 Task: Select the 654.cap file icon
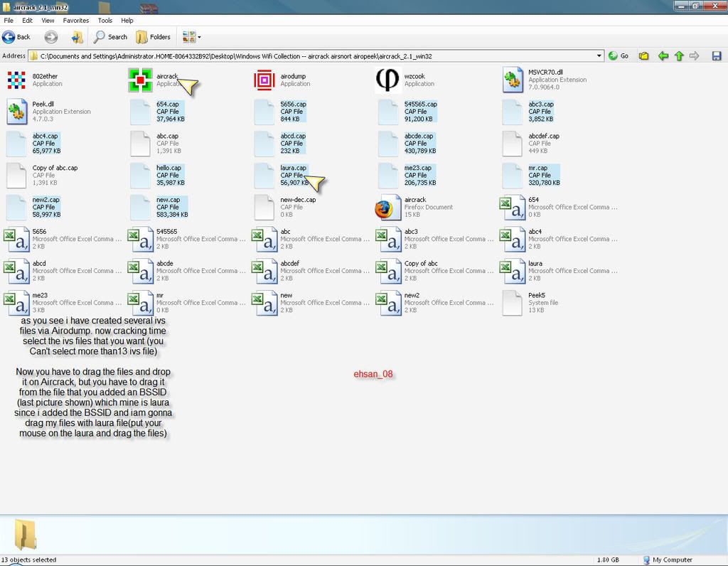point(140,112)
